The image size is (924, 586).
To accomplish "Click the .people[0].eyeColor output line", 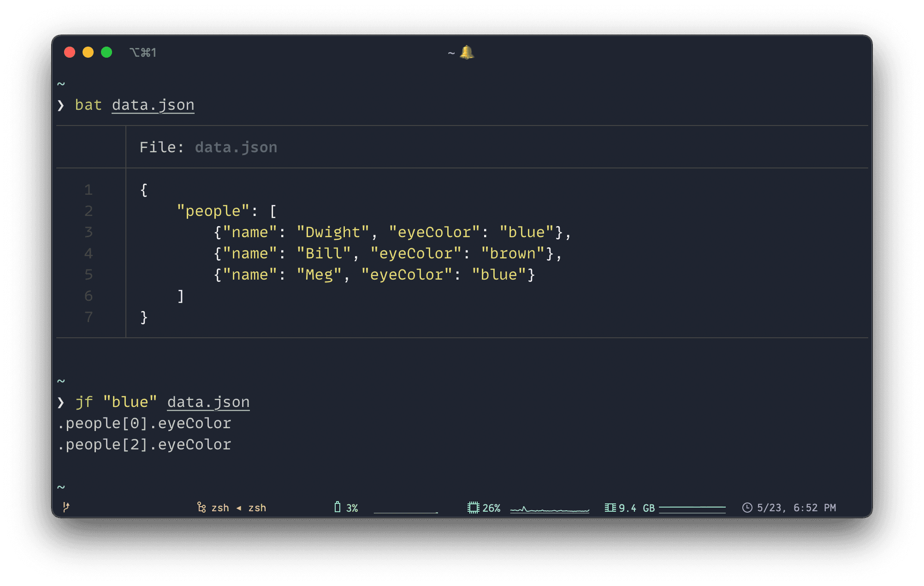I will [x=144, y=423].
